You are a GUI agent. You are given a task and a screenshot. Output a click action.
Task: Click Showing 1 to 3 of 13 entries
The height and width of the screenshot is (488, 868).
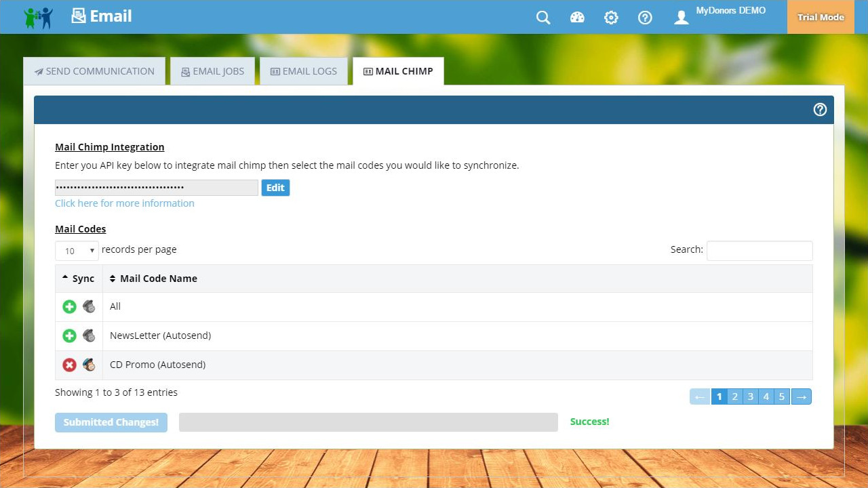pyautogui.click(x=116, y=392)
